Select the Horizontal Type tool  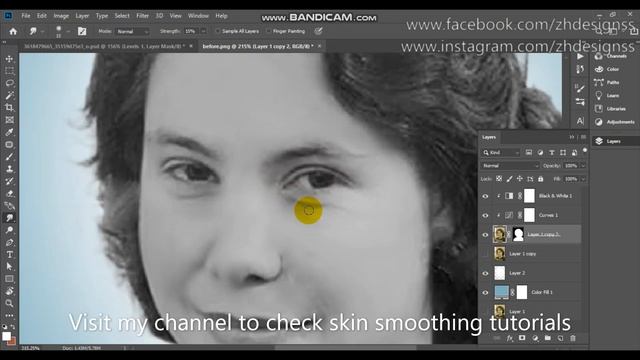[9, 255]
